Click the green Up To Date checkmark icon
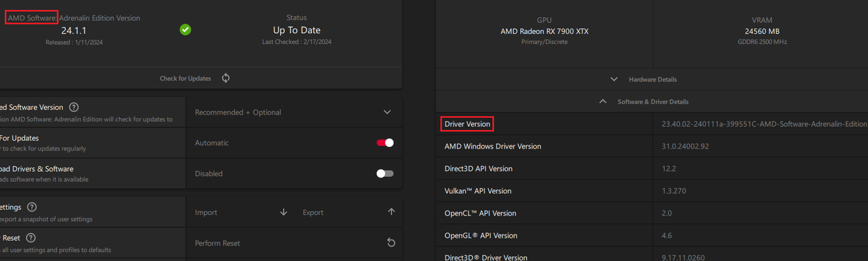Image resolution: width=868 pixels, height=261 pixels. pos(185,30)
